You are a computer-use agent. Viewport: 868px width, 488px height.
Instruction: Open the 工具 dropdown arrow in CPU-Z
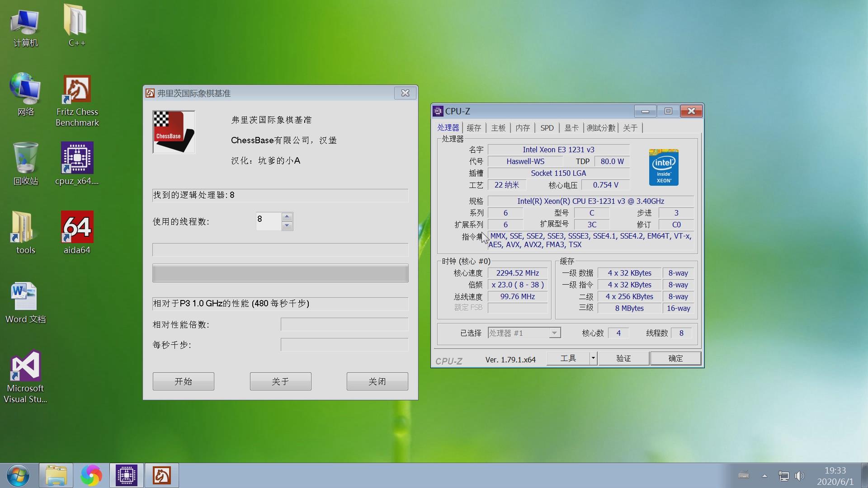pos(592,358)
